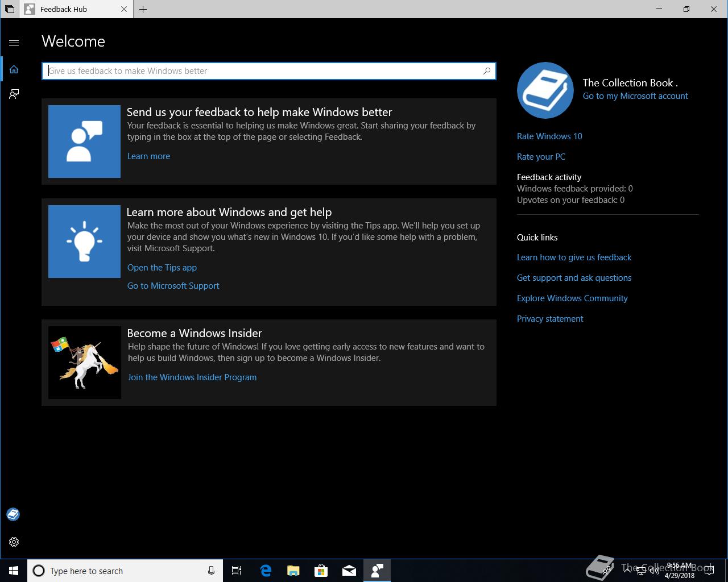Open the Feedback section in the sidebar

tap(14, 94)
